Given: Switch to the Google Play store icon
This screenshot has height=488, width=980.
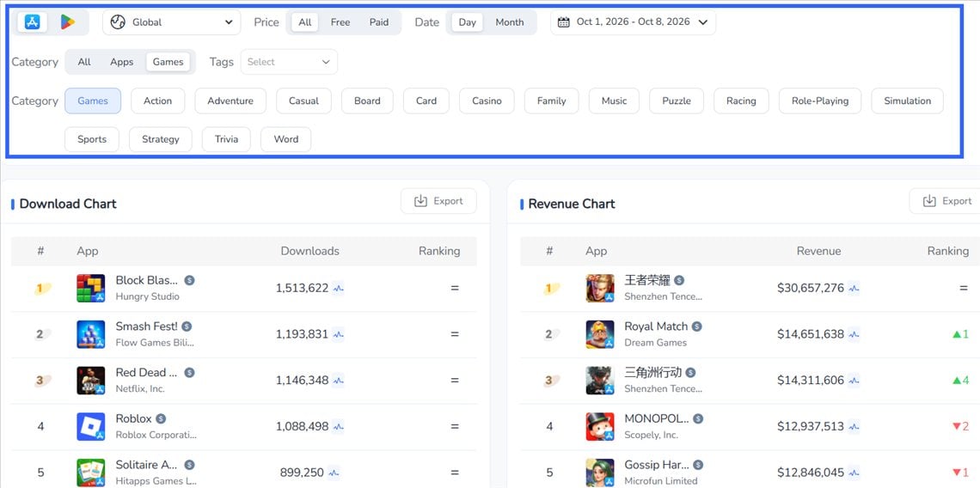Looking at the screenshot, I should pos(68,21).
